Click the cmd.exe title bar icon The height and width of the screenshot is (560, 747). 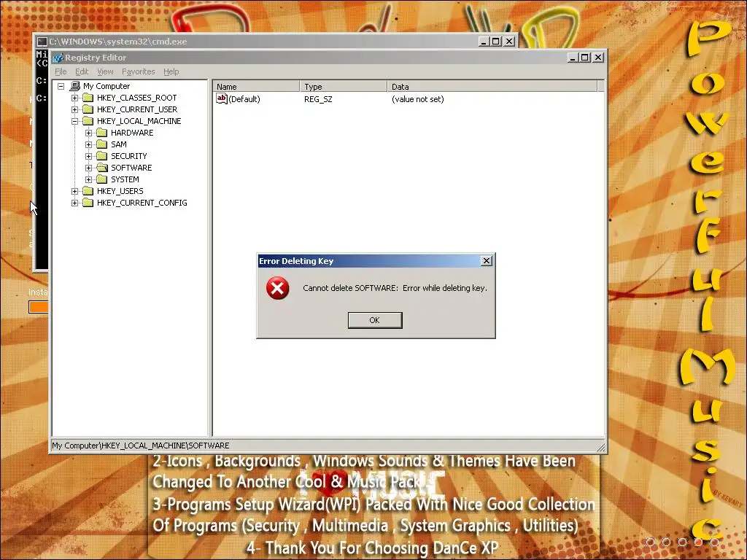pyautogui.click(x=42, y=42)
